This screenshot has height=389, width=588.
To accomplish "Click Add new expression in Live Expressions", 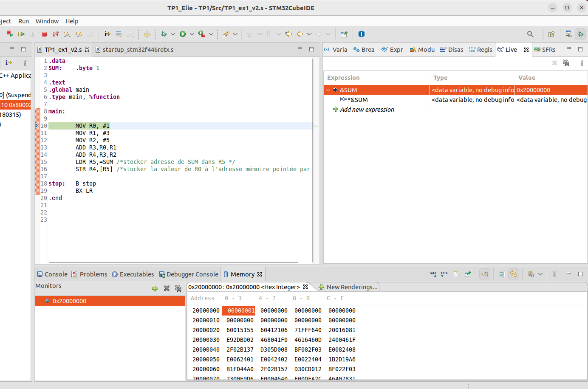I will point(367,110).
